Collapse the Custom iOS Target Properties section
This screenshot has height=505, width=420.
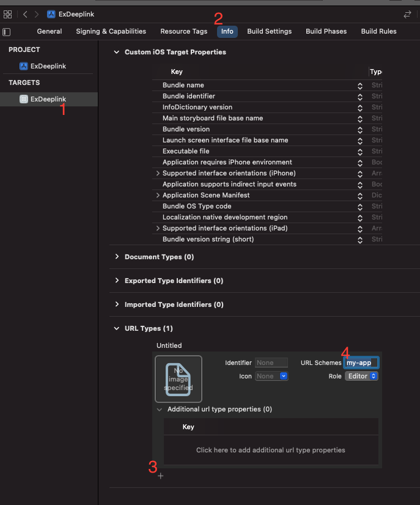(x=117, y=52)
